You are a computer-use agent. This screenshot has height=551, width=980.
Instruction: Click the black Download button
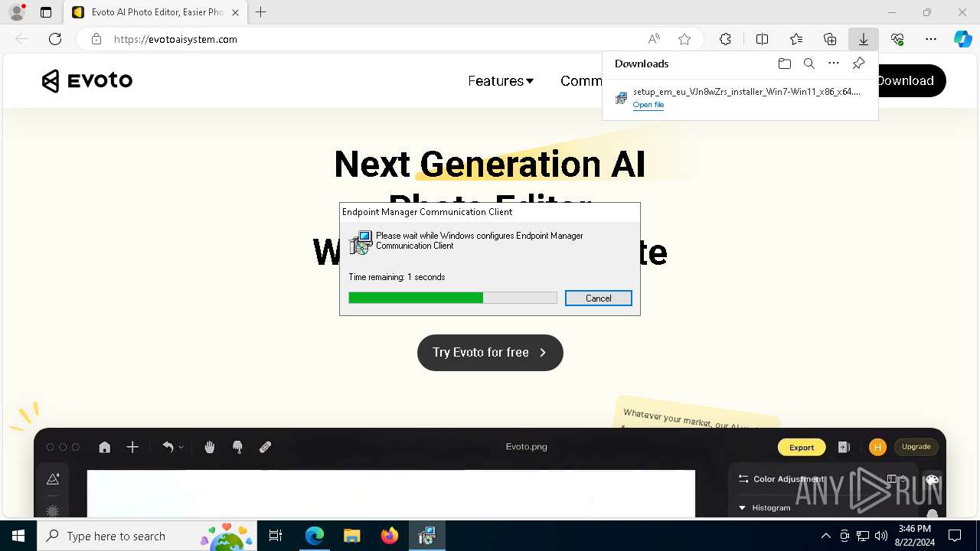[x=911, y=80]
